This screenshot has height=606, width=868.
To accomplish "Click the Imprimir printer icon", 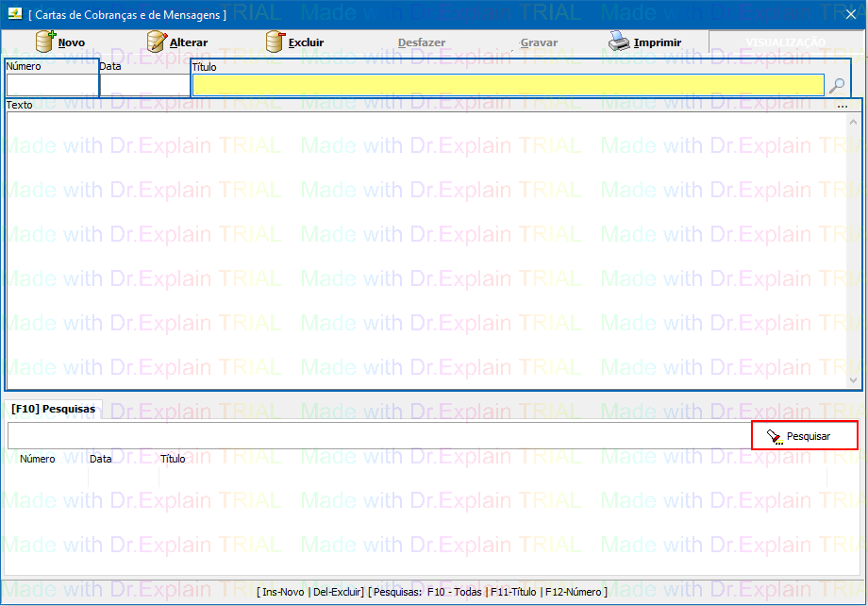I will [x=618, y=42].
